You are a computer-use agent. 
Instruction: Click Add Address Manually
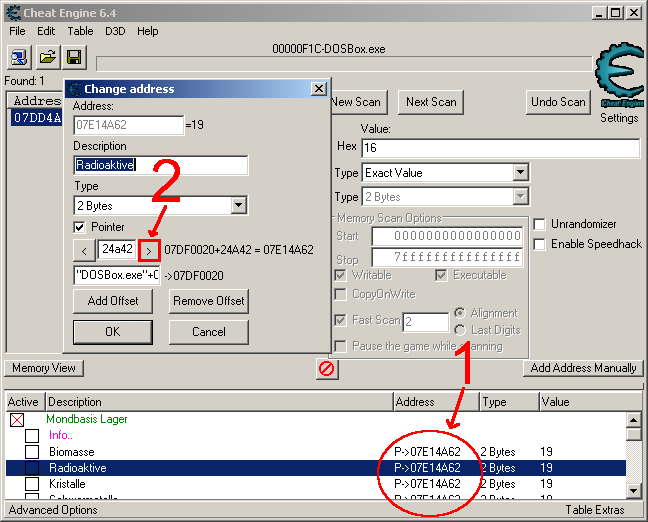pos(583,368)
